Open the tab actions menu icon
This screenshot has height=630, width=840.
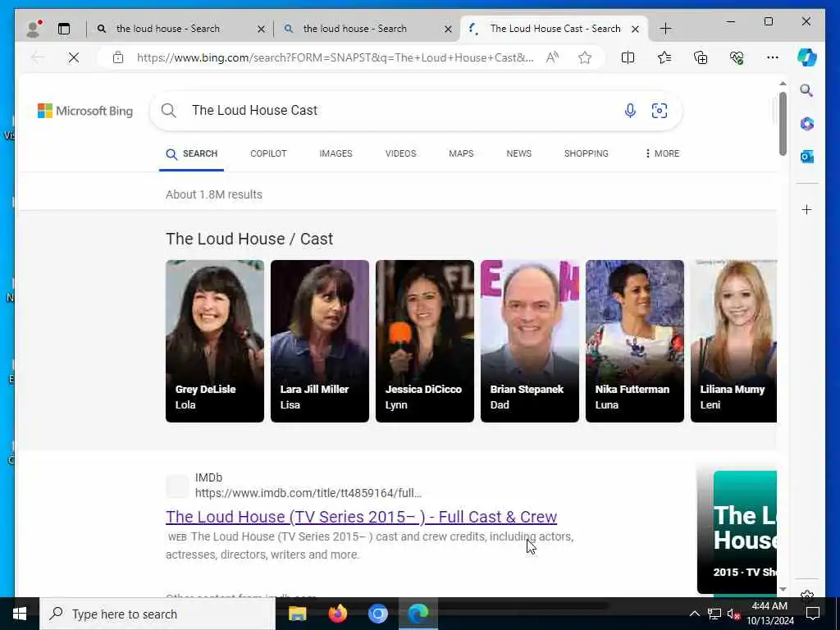(x=64, y=29)
